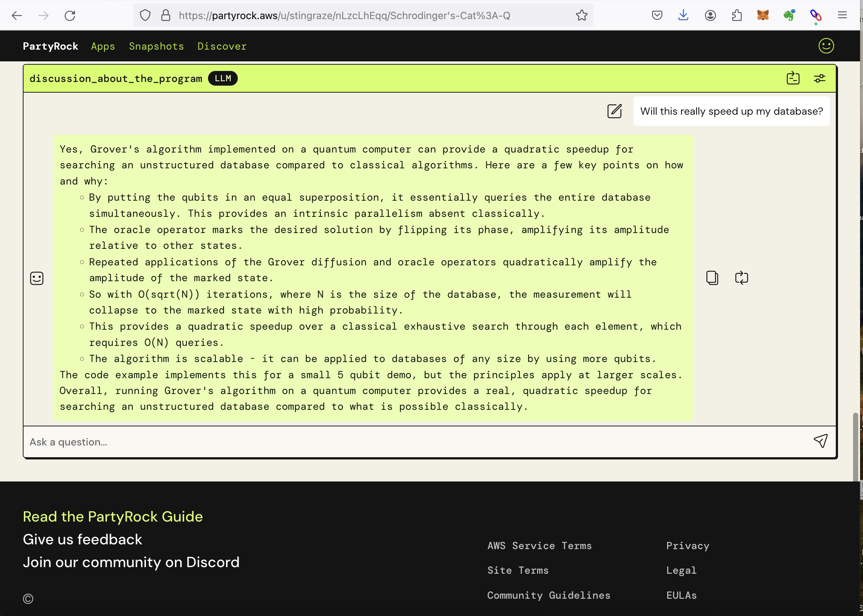Click the page vertical scrollbar thumb
The width and height of the screenshot is (863, 616).
click(855, 447)
